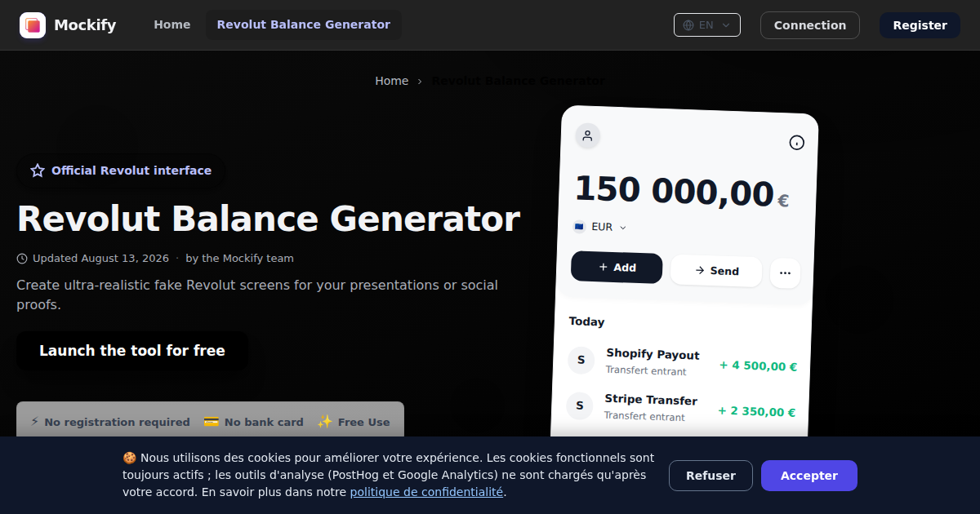Click 'by the Mockify team' text
This screenshot has width=980, height=514.
(x=239, y=259)
